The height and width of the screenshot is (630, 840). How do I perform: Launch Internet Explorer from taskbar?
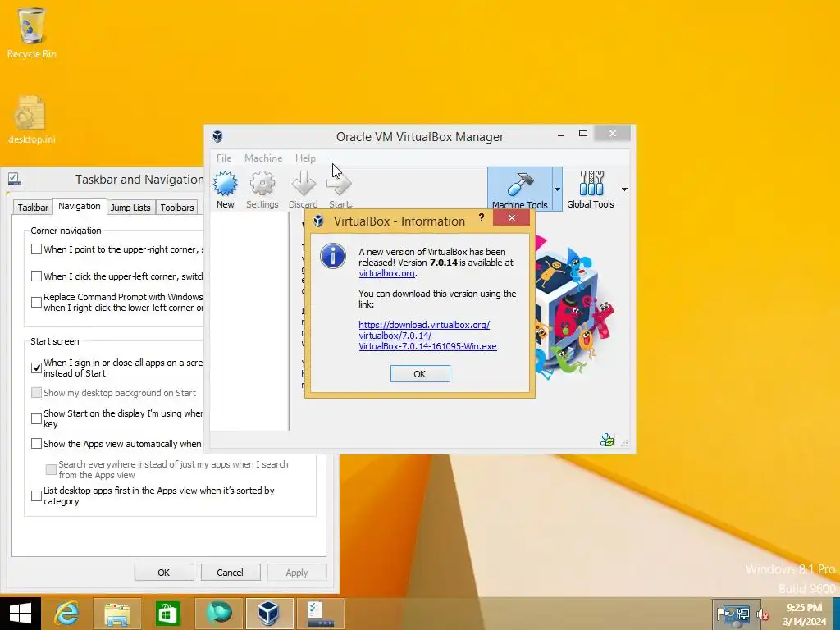[x=67, y=614]
